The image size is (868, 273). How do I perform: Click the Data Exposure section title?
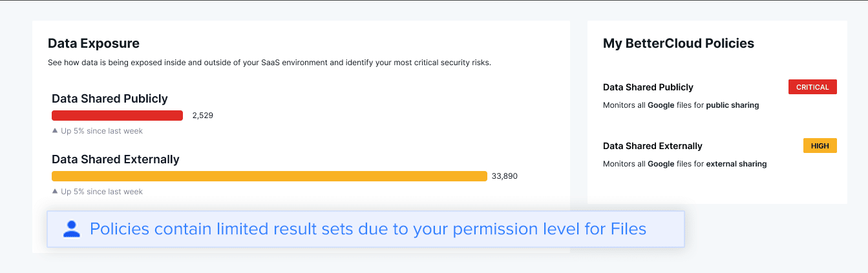[x=94, y=43]
